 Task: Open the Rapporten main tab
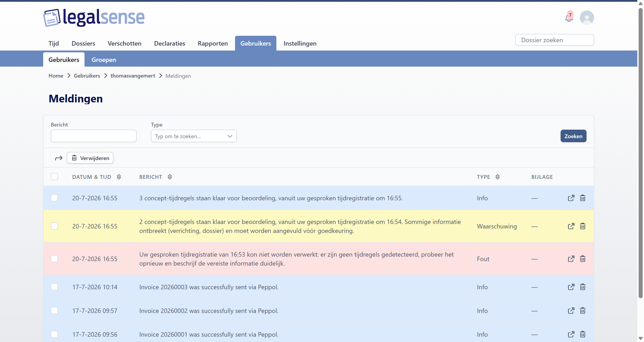click(213, 44)
